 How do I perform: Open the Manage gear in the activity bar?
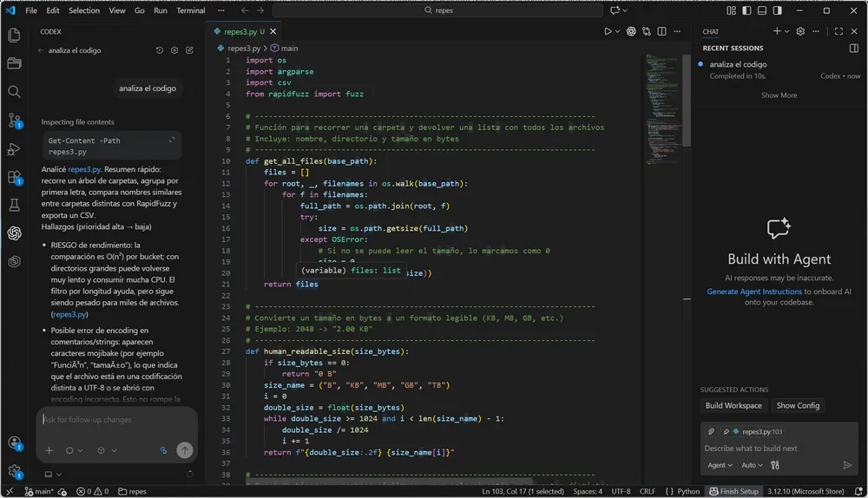15,471
